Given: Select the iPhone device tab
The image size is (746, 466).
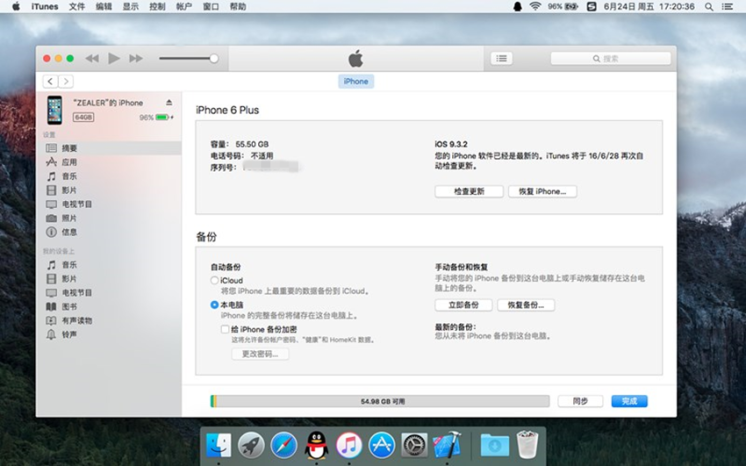Looking at the screenshot, I should point(356,81).
